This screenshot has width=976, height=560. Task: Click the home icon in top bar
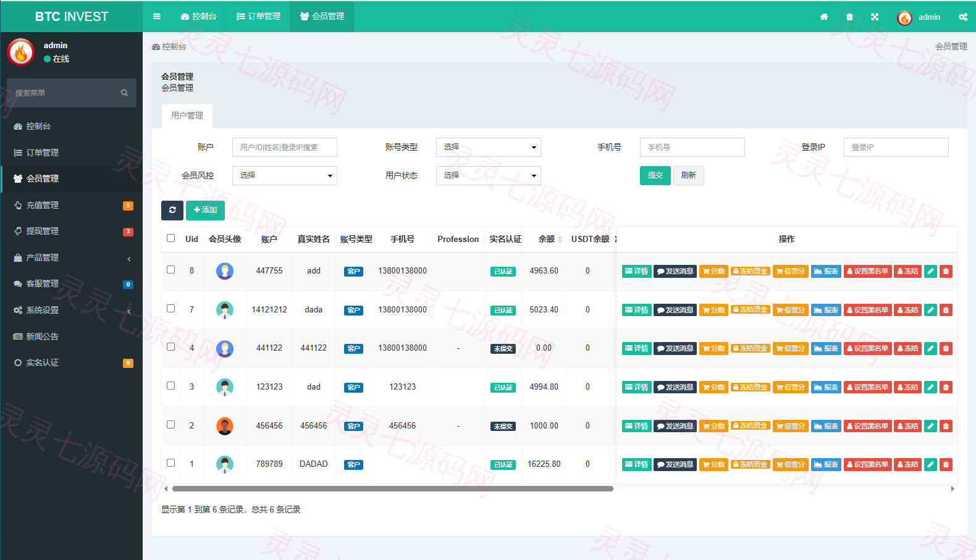824,17
